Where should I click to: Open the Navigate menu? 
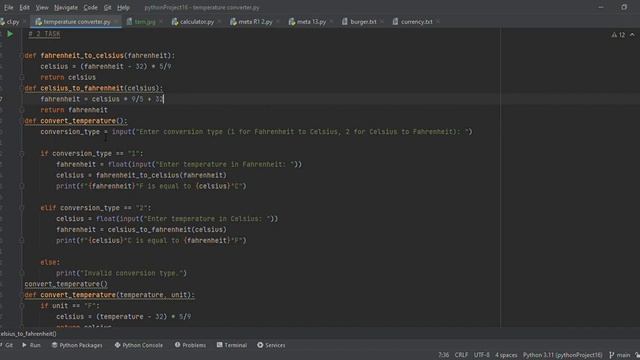(66, 7)
